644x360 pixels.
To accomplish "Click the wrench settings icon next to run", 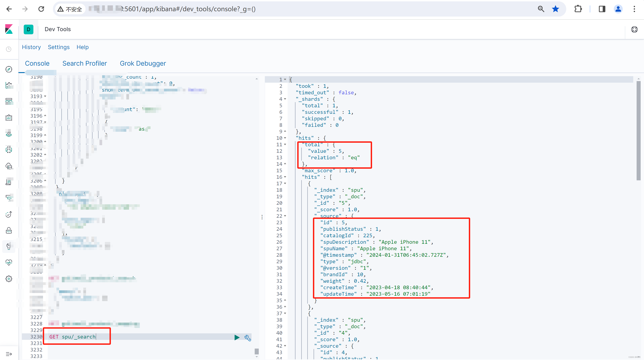I will [248, 337].
